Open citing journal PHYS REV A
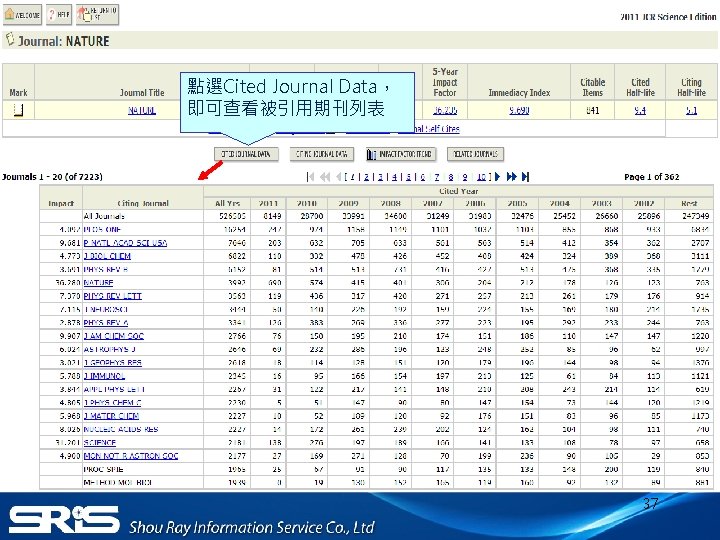 [x=106, y=322]
